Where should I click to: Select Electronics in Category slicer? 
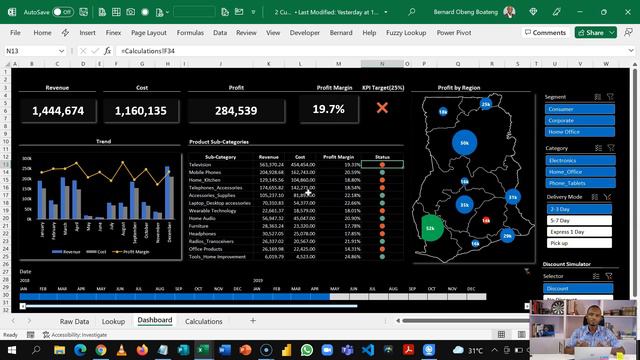click(x=580, y=160)
